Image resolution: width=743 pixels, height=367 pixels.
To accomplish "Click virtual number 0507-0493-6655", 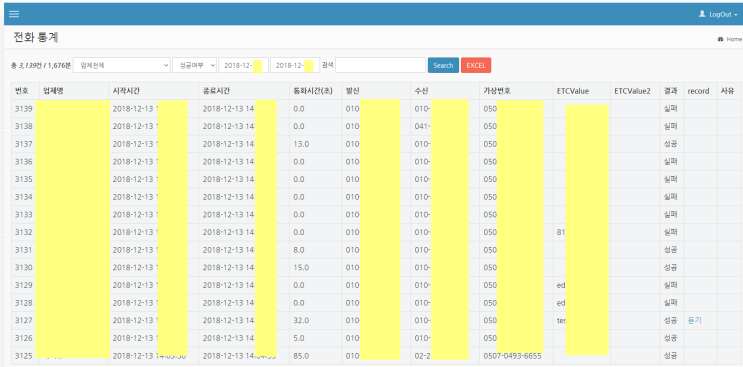I will pyautogui.click(x=512, y=356).
